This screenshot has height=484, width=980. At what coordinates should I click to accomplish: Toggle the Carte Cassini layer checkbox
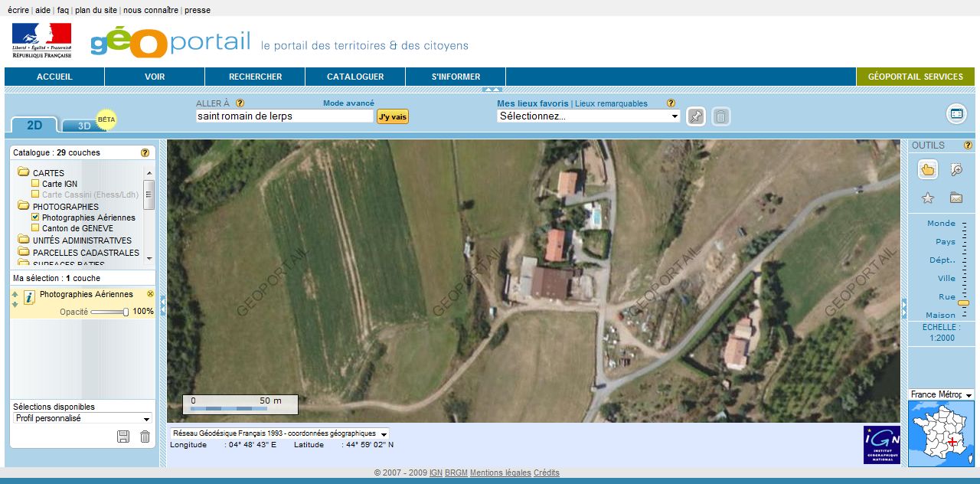pos(35,195)
